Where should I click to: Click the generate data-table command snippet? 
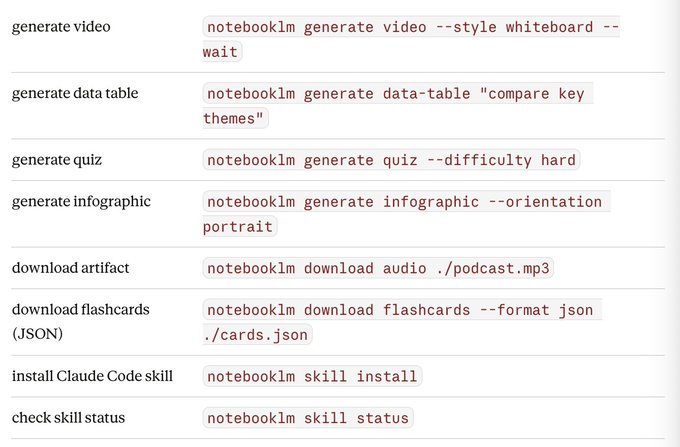(398, 95)
